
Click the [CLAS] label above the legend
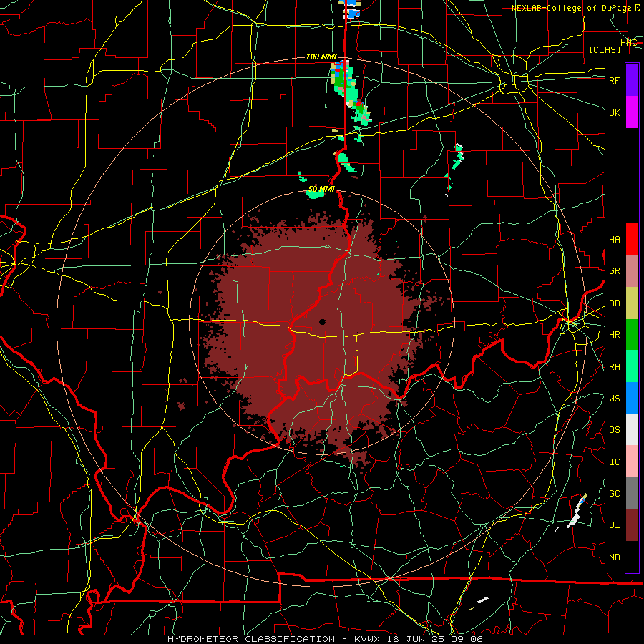[x=605, y=49]
